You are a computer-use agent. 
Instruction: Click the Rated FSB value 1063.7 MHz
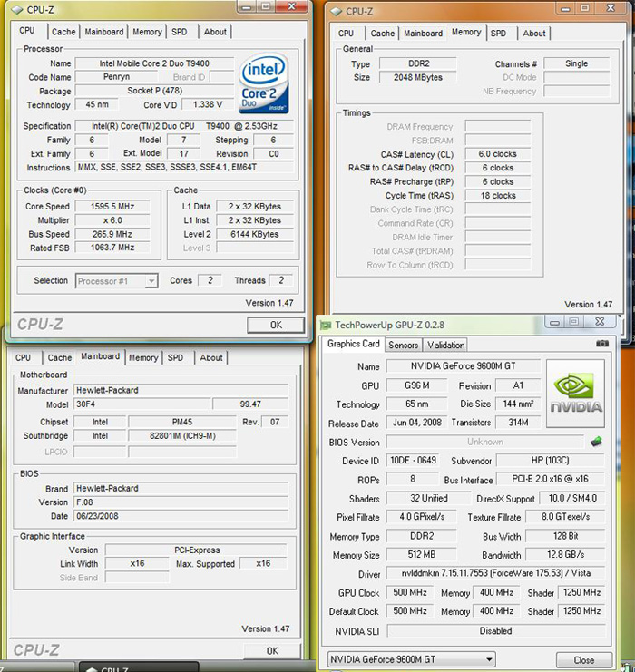(112, 248)
